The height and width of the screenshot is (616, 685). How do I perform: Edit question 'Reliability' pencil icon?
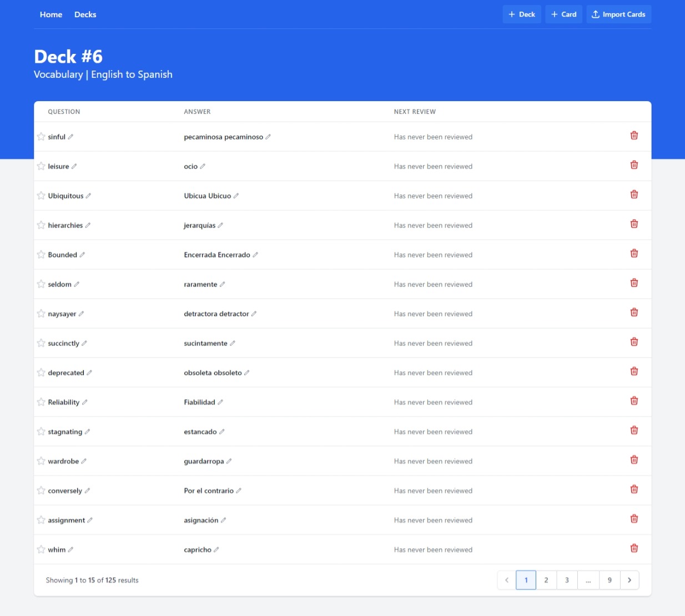[x=84, y=402]
